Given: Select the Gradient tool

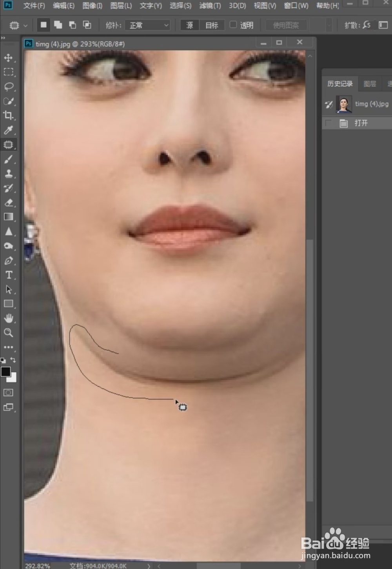Looking at the screenshot, I should [8, 217].
